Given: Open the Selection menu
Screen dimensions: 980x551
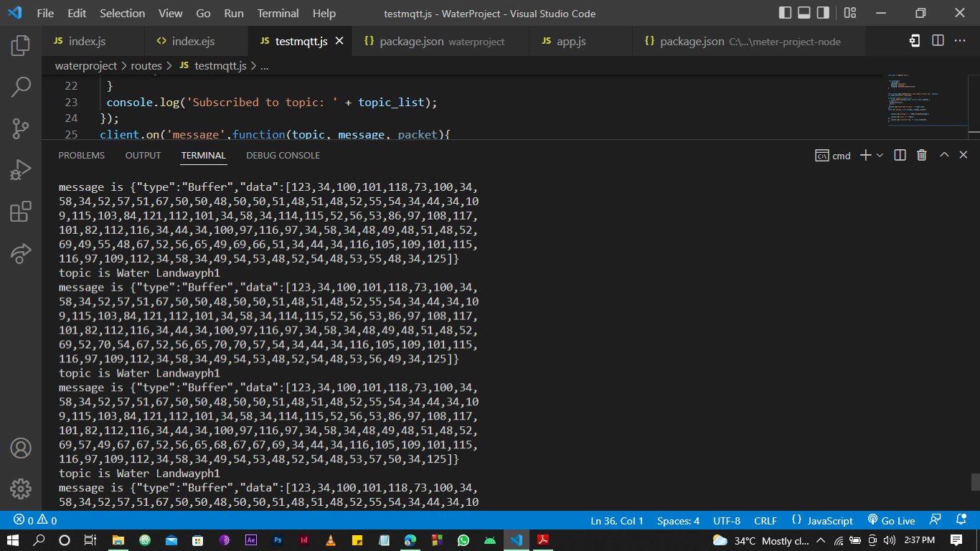Looking at the screenshot, I should [122, 13].
